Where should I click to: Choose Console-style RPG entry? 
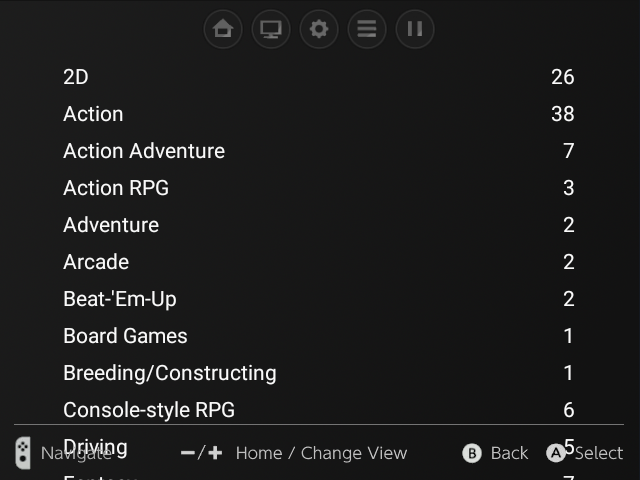point(149,410)
